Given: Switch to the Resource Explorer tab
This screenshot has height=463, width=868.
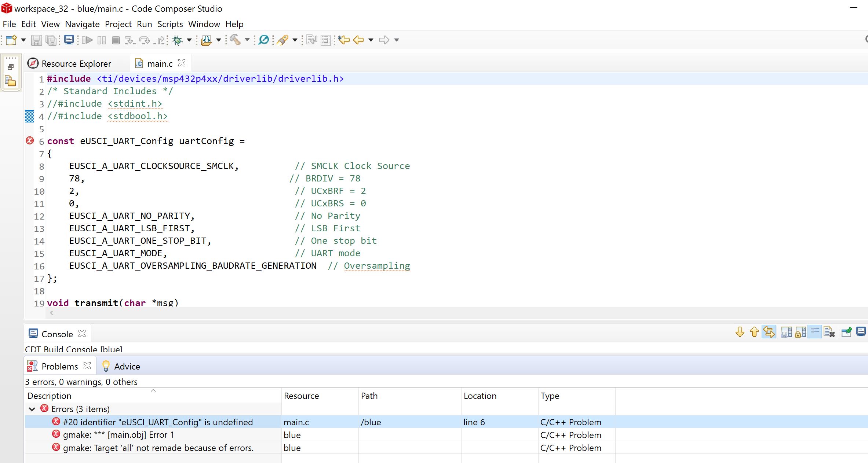Looking at the screenshot, I should 76,64.
